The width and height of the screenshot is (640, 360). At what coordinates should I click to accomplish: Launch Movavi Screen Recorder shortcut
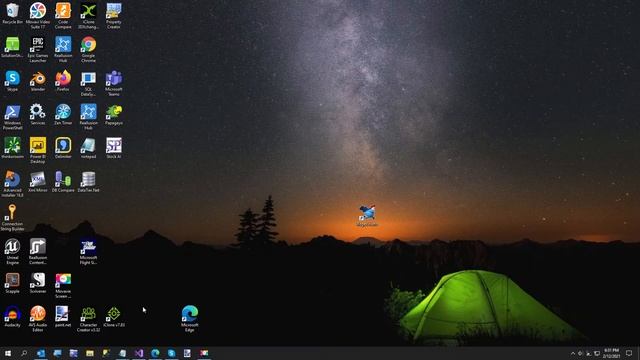[63, 286]
